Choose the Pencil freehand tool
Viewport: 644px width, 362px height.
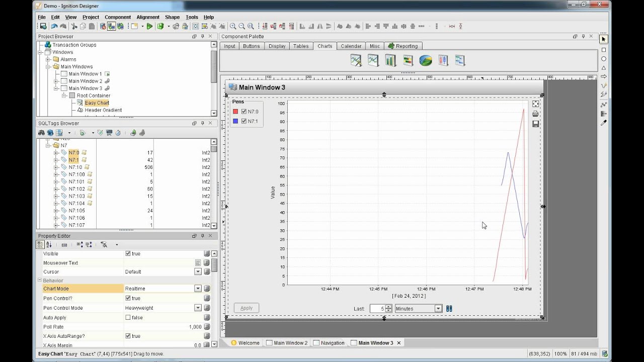[604, 85]
